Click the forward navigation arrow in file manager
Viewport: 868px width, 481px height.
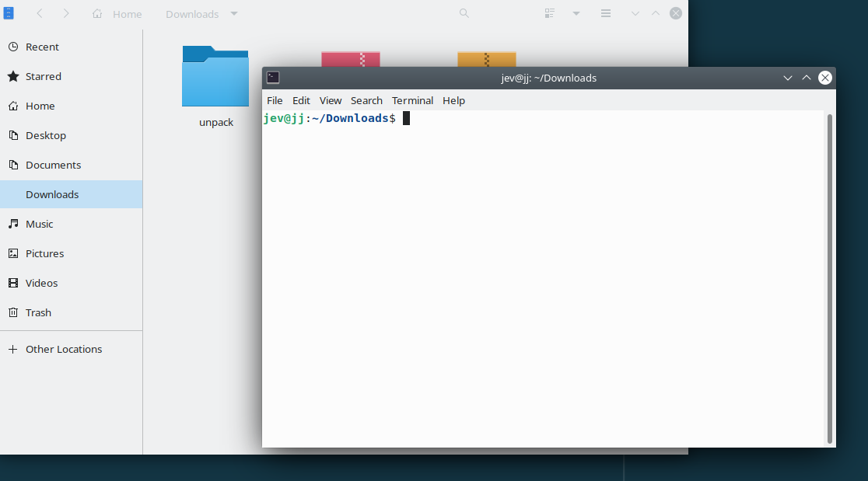tap(66, 13)
